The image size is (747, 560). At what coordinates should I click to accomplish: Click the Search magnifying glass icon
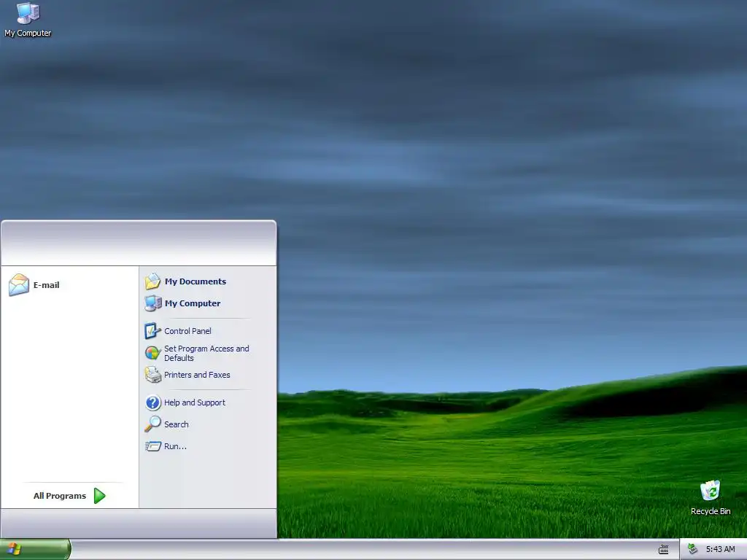(153, 424)
